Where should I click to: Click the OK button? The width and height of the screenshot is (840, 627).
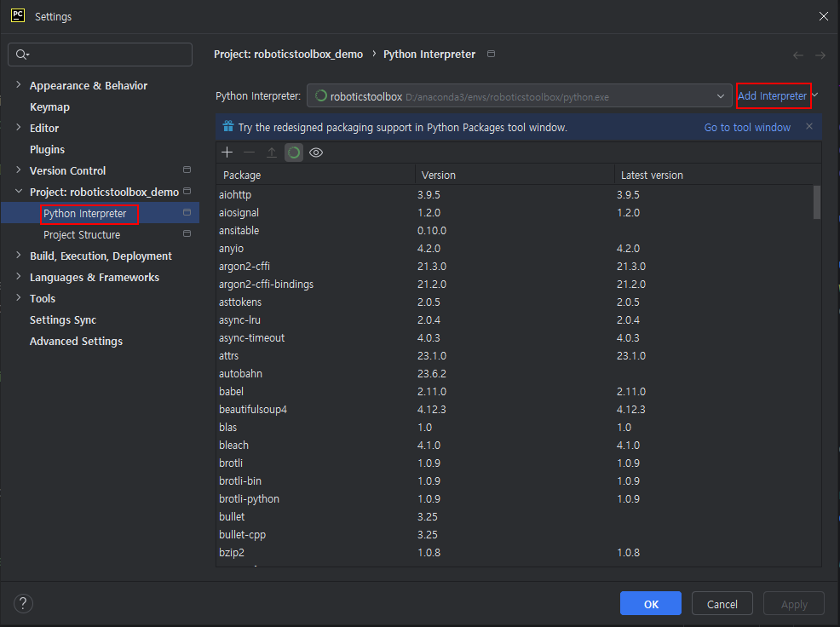point(650,604)
